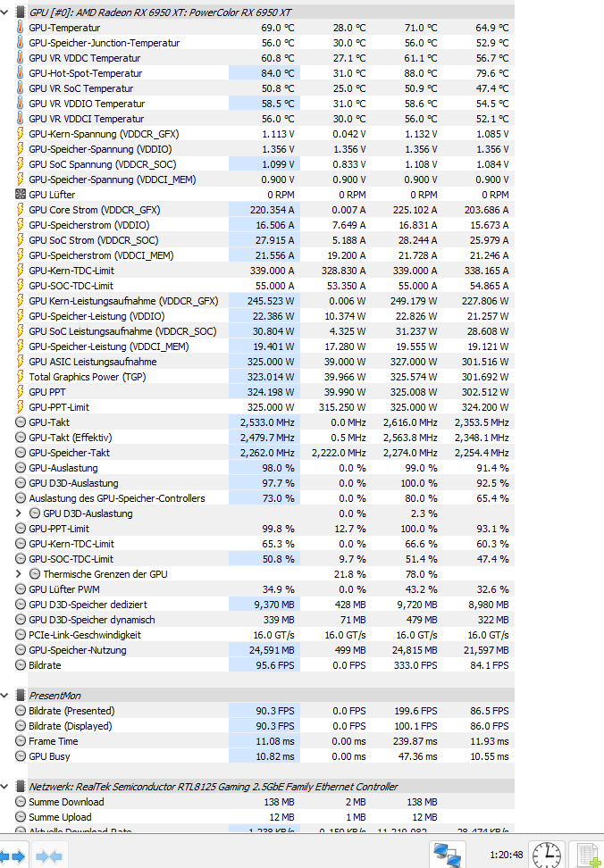This screenshot has width=604, height=868.
Task: Expand the GPU D3D-Auslastung sub-tree
Action: 19,513
